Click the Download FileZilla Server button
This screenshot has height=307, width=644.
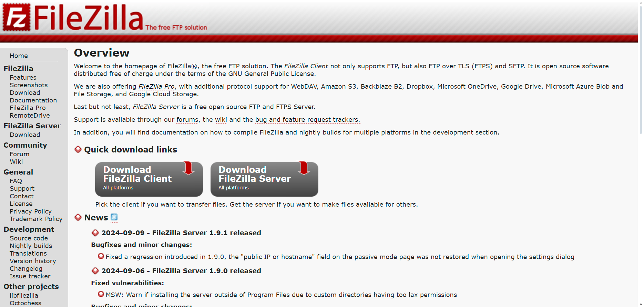tap(264, 179)
